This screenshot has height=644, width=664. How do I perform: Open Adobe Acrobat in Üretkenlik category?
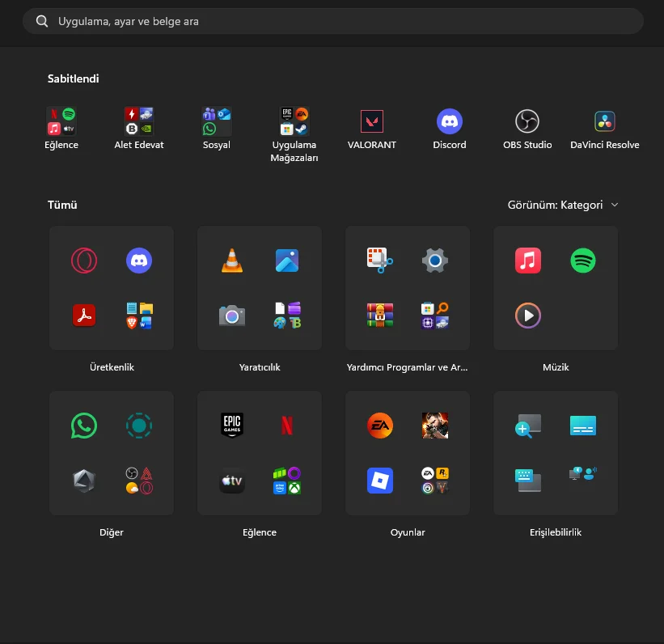point(84,316)
